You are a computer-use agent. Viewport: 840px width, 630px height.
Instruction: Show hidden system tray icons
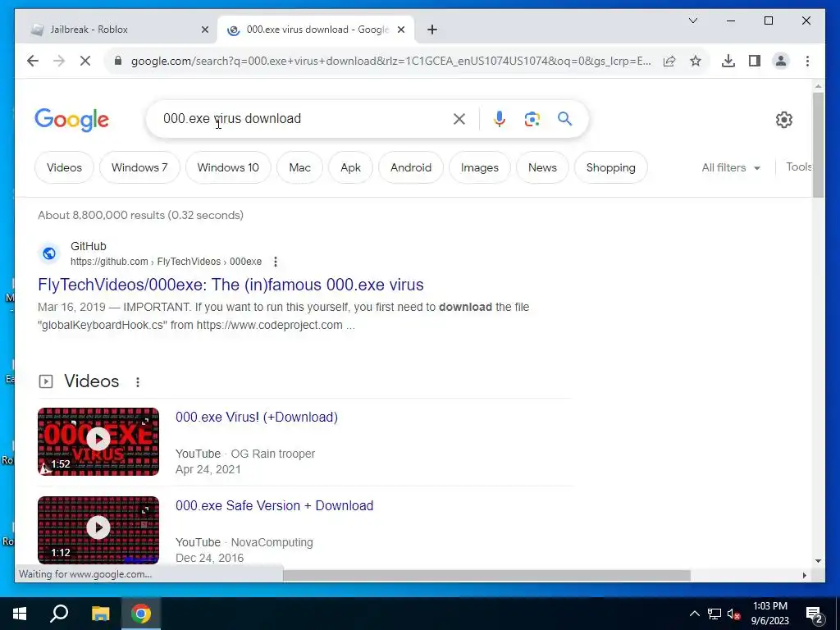(x=694, y=614)
